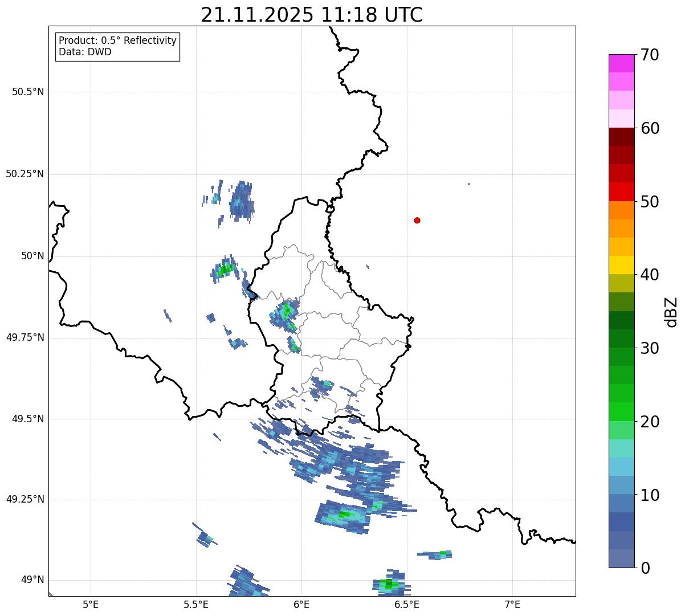The width and height of the screenshot is (685, 616).
Task: Click the colorbar tick label 60
Action: [x=649, y=128]
